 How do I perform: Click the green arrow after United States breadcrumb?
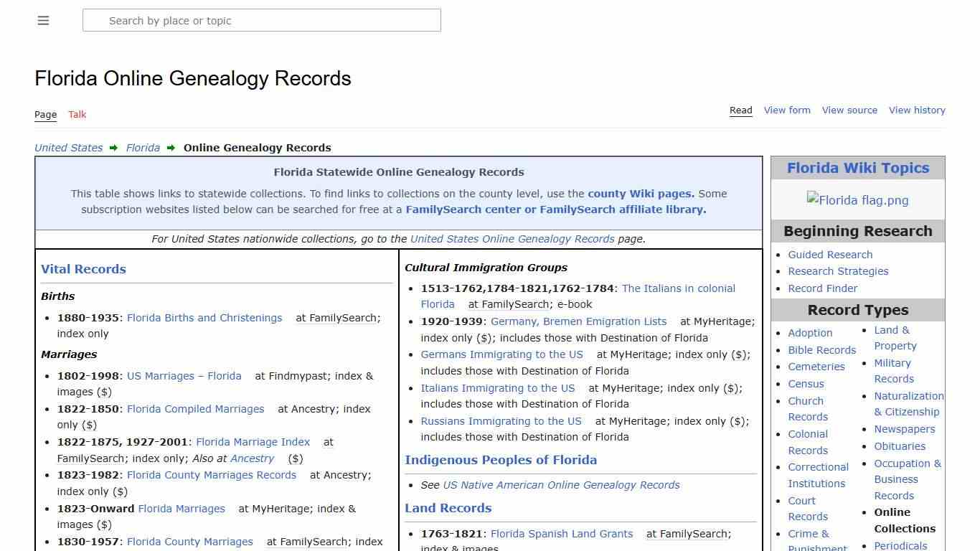113,148
